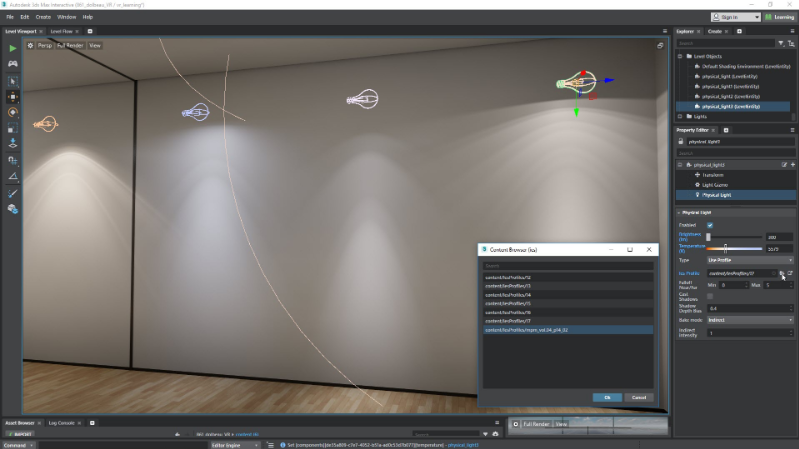The width and height of the screenshot is (799, 449).
Task: Click the Explorer filter funnel icon
Action: pyautogui.click(x=780, y=43)
